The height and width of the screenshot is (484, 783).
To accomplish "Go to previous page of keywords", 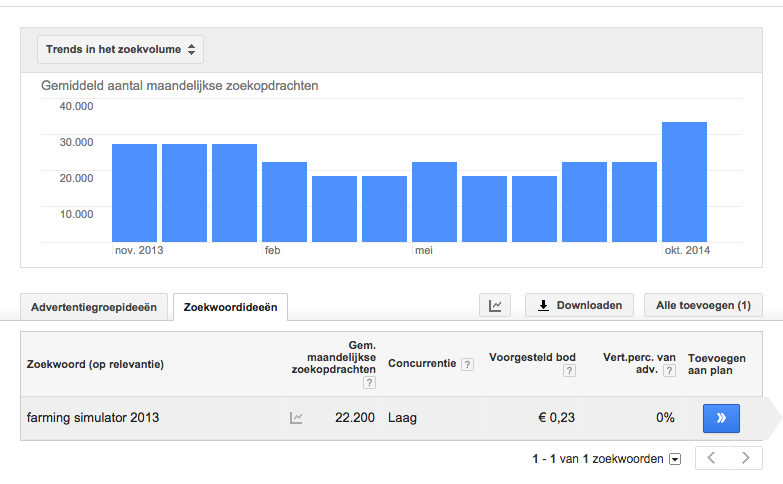I will pyautogui.click(x=712, y=458).
